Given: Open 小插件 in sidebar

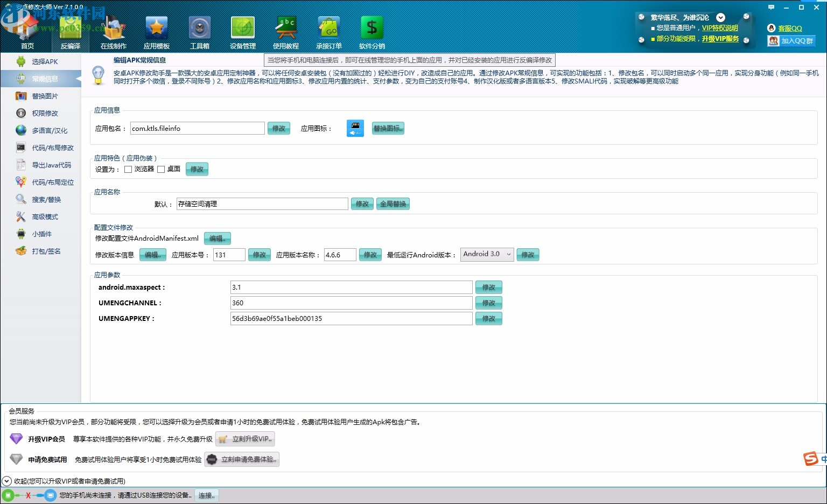Looking at the screenshot, I should point(41,234).
